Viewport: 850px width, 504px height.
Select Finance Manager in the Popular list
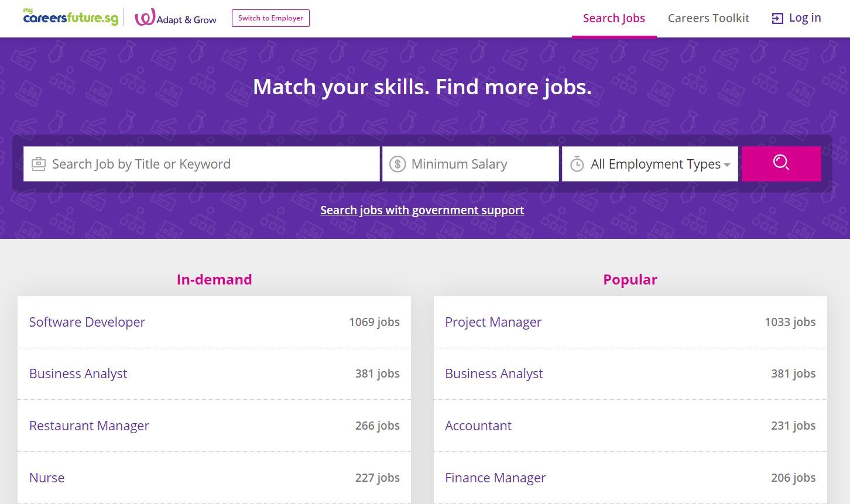pos(495,478)
